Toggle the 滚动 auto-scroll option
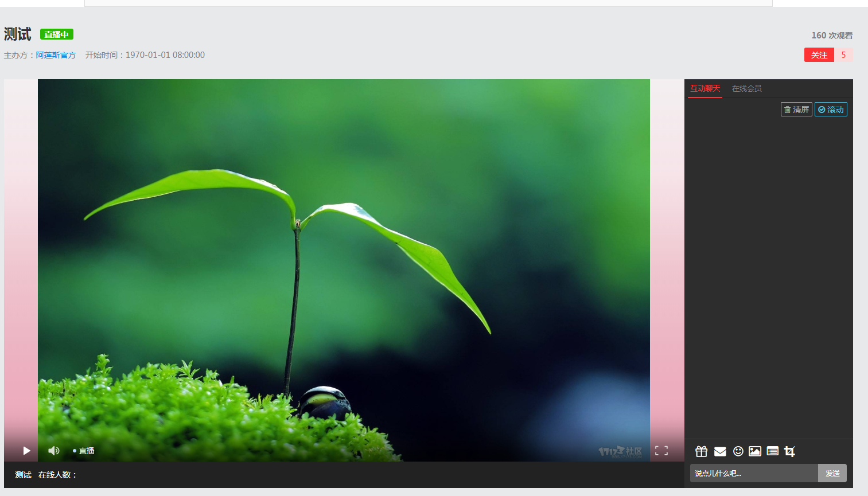Screen dimensions: 868x496 coord(831,110)
